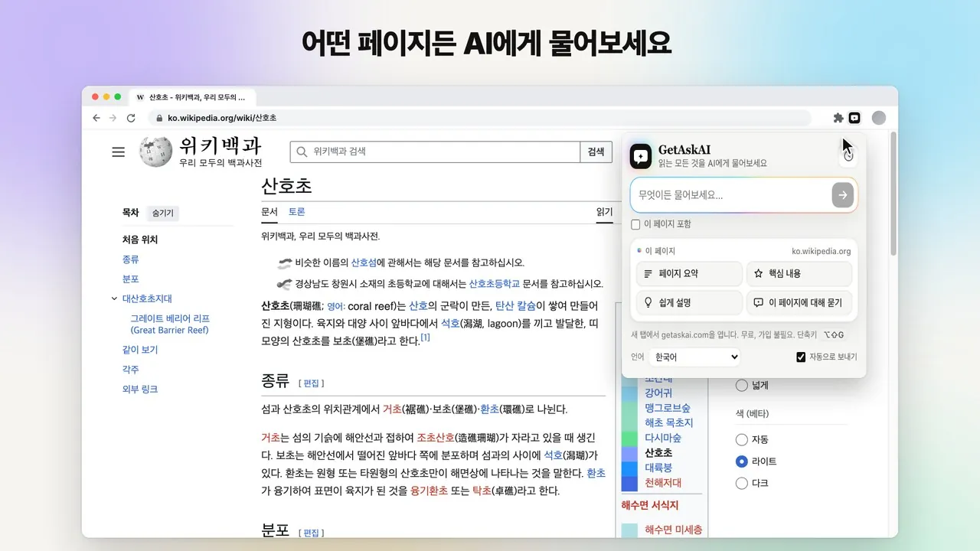Viewport: 980px width, 551px height.
Task: Click 이 페이지에 대해 묻기 button
Action: 799,302
